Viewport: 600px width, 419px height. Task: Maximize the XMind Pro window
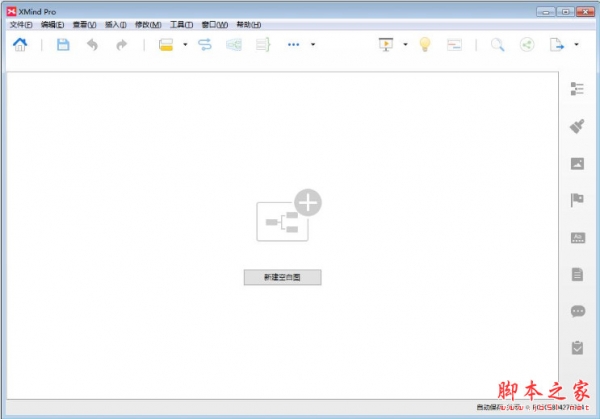[566, 12]
